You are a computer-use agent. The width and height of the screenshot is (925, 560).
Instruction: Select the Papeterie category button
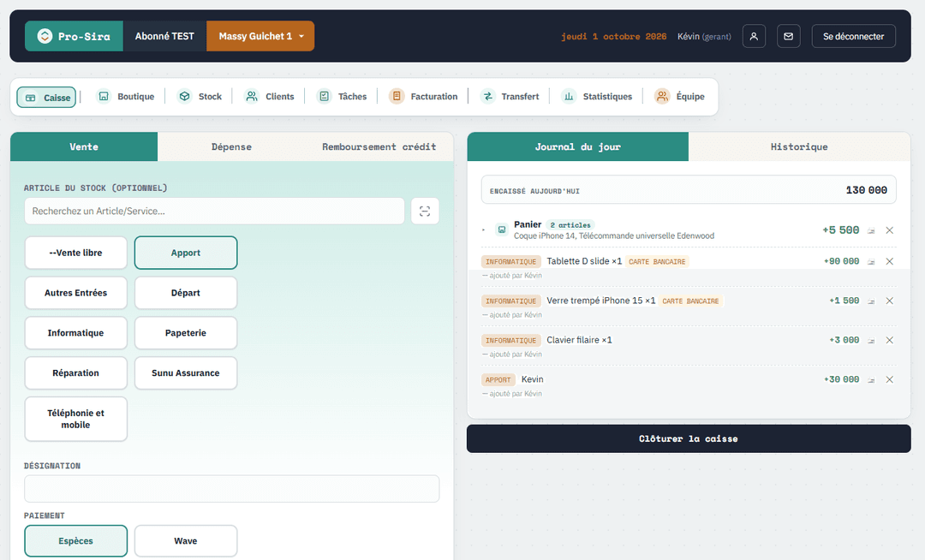tap(186, 333)
